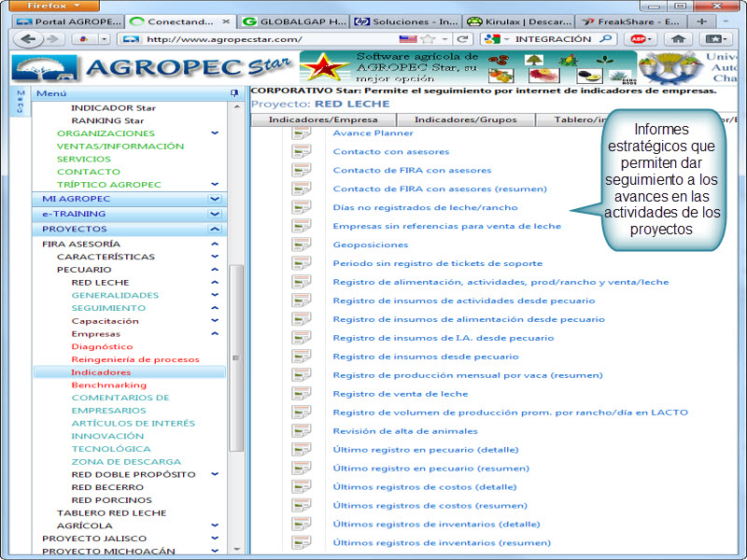Switch to Portal AGROPEC browser tab
747x560 pixels.
coord(68,21)
